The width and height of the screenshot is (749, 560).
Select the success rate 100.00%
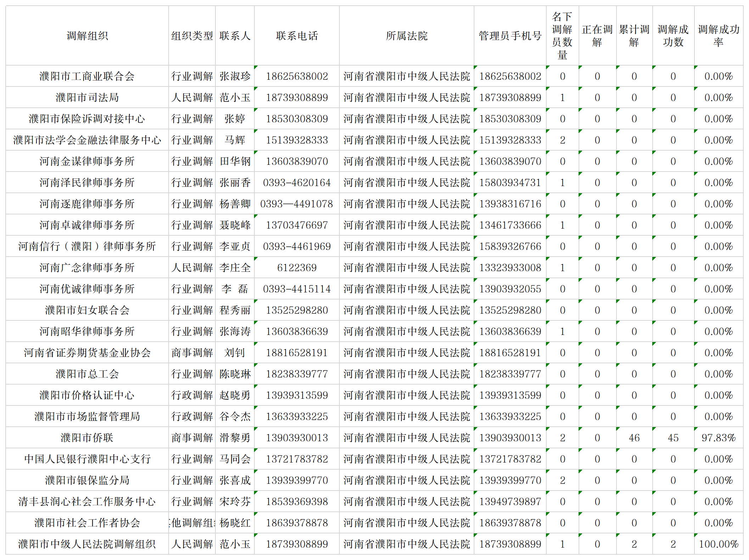pyautogui.click(x=719, y=544)
